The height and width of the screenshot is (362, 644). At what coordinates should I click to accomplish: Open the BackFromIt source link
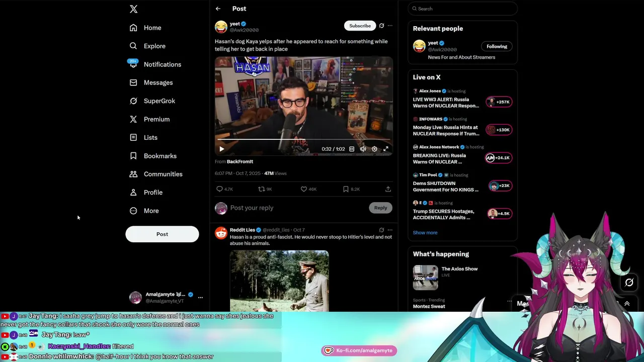coord(240,161)
